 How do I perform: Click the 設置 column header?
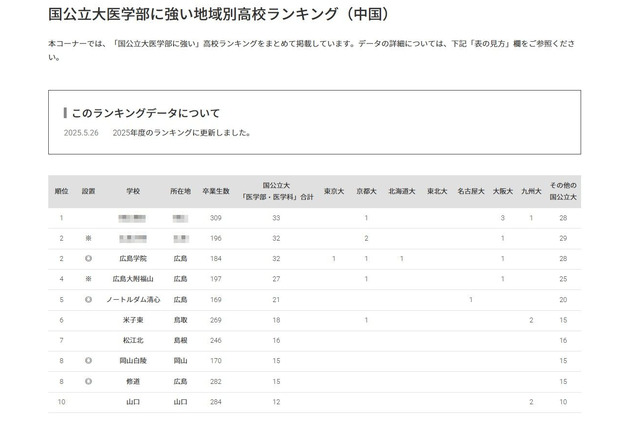pos(88,191)
